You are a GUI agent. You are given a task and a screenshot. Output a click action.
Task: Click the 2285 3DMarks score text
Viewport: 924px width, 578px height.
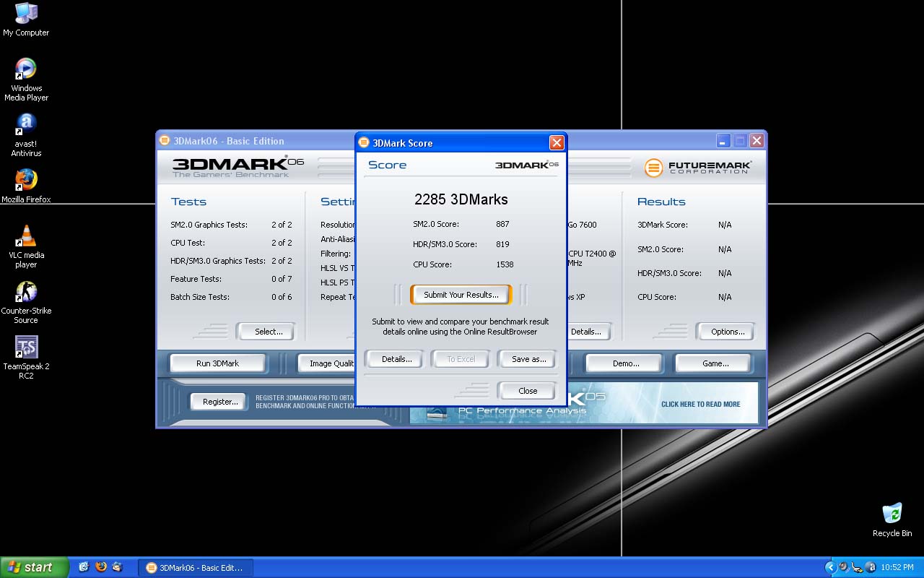[x=461, y=199]
